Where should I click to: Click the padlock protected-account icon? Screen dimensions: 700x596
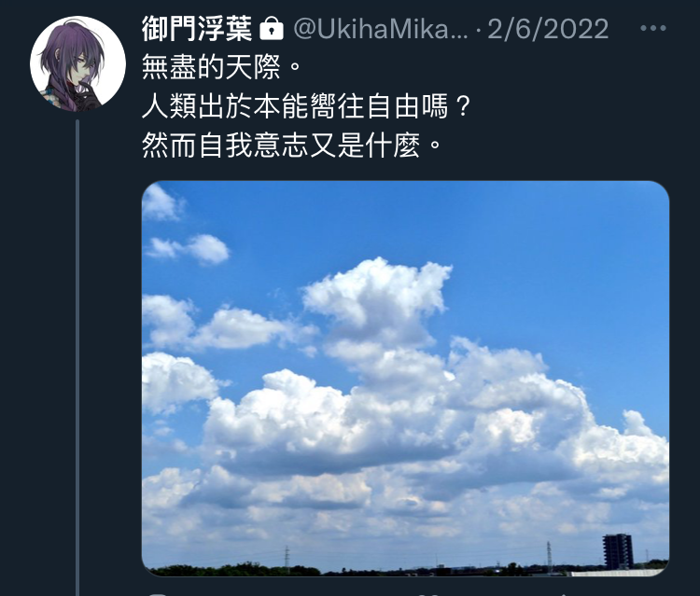(272, 29)
